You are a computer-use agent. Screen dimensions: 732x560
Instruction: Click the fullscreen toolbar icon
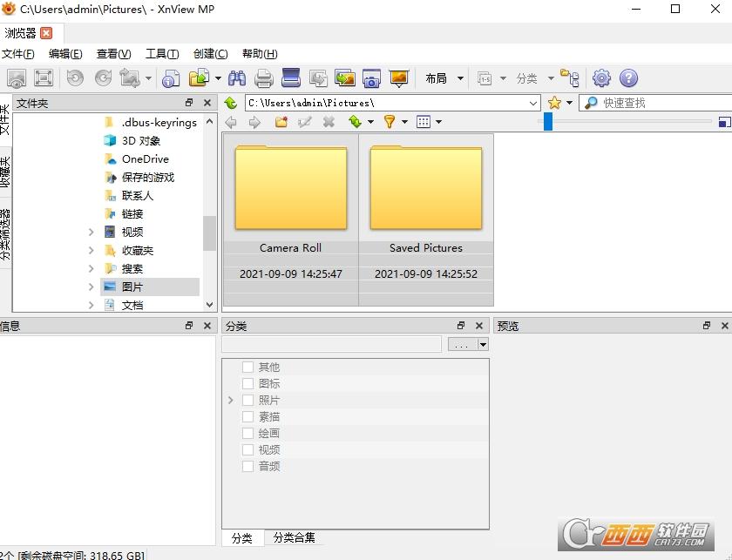click(x=44, y=78)
